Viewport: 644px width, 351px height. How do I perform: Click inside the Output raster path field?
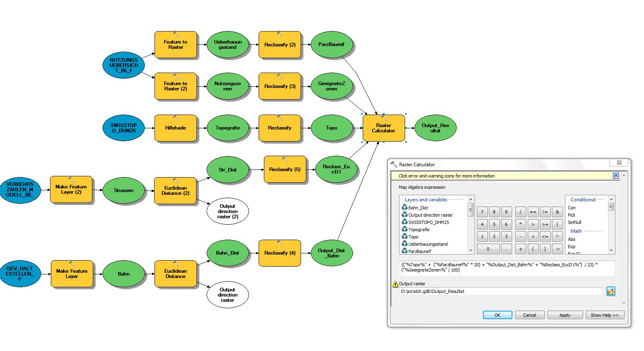500,291
